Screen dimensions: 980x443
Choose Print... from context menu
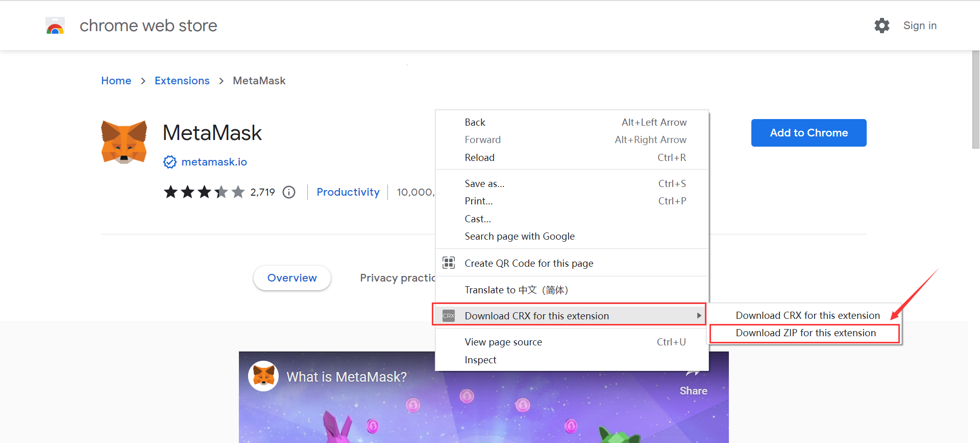point(572,201)
